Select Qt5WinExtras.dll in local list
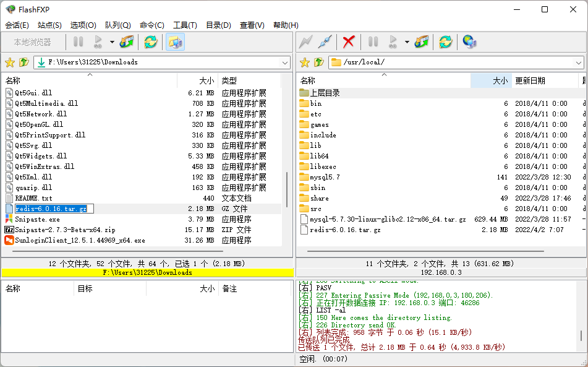 coord(45,166)
